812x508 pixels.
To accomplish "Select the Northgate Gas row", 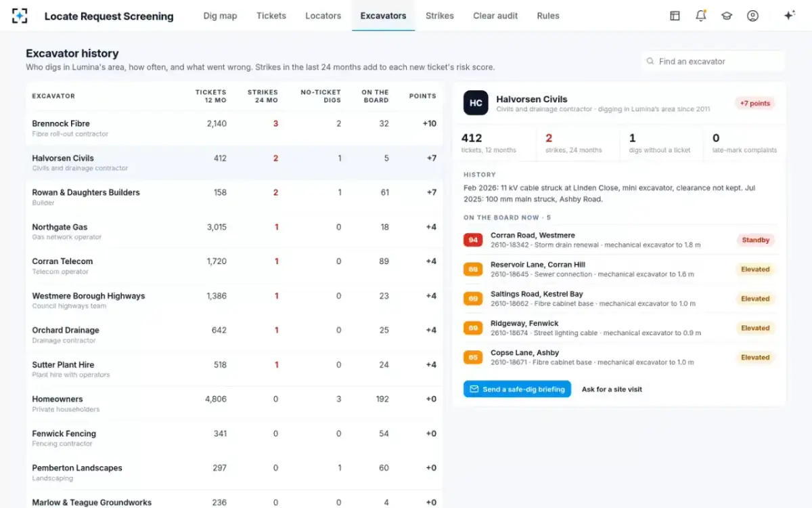I will click(x=234, y=232).
